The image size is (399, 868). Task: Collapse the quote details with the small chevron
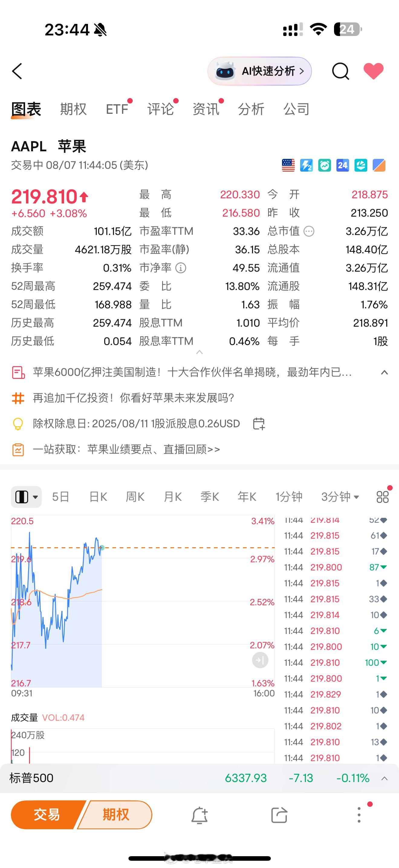199,352
